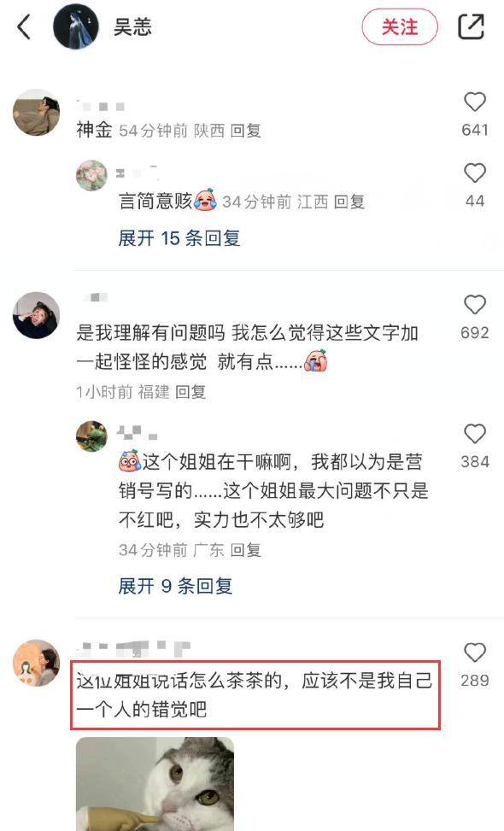Open avatar of the 神金 commenter

36,113
